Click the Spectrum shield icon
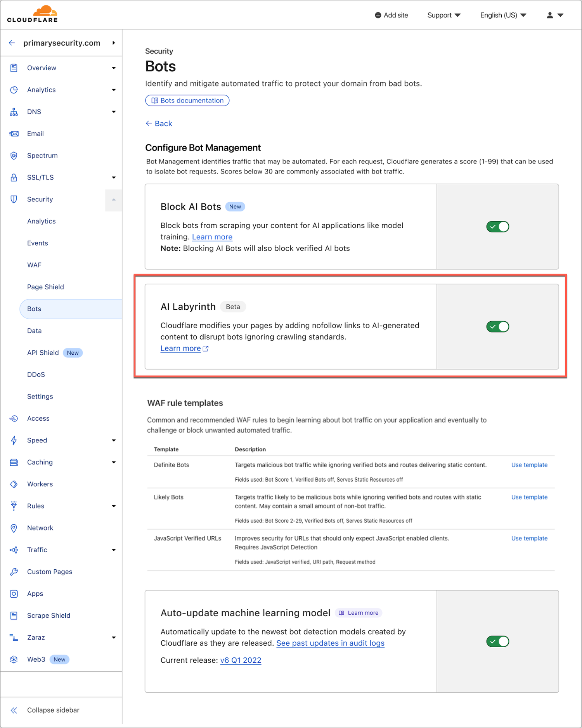The image size is (582, 728). pos(14,156)
